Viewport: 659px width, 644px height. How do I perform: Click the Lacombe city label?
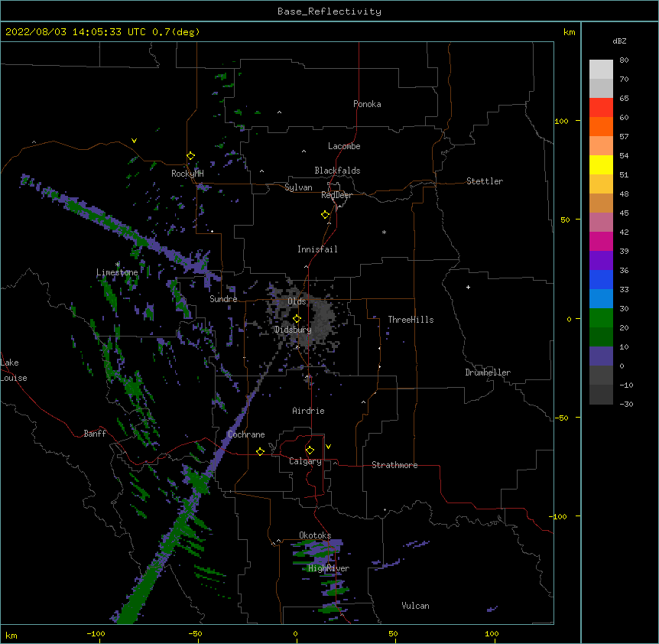[x=344, y=146]
